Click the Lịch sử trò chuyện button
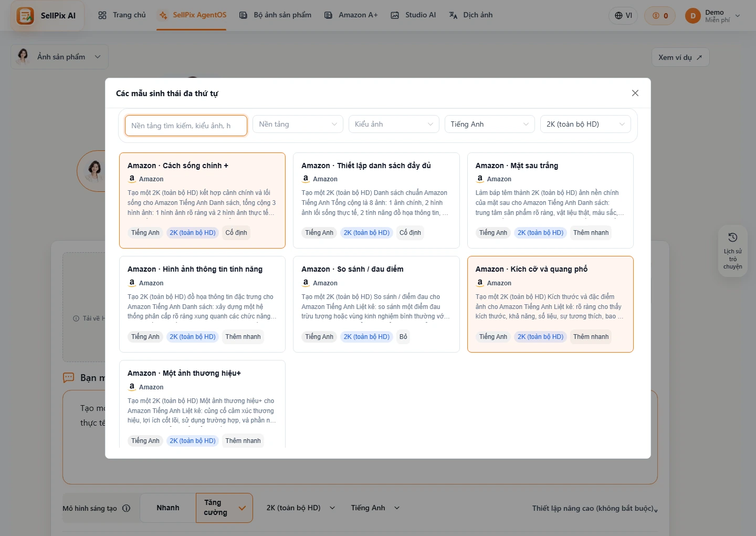Screen dimensions: 756x536 point(733,251)
